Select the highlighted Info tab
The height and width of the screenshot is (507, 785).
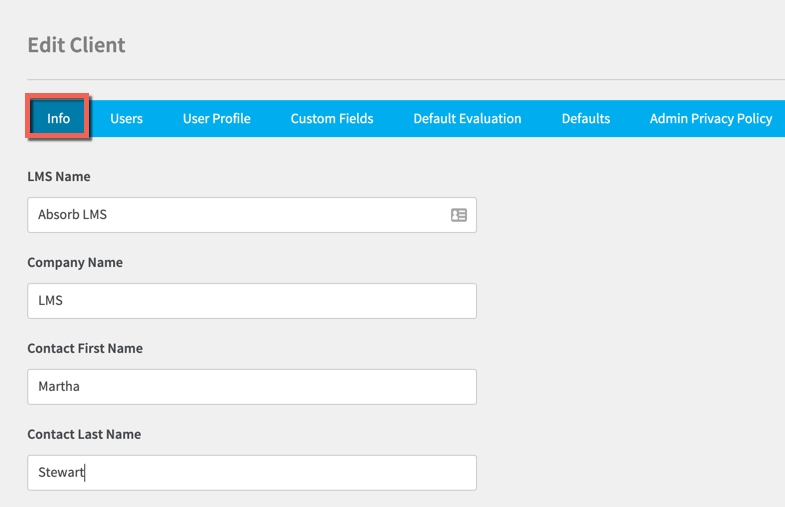coord(58,118)
